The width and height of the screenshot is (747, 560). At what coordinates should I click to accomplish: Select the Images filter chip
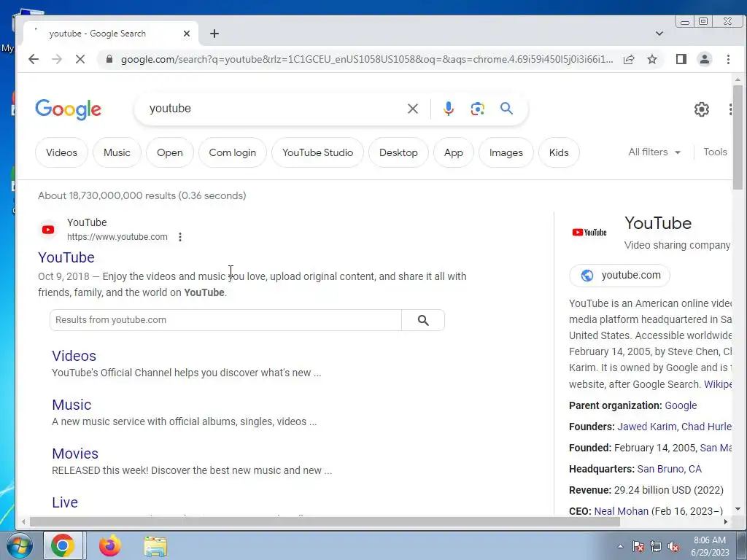click(506, 152)
